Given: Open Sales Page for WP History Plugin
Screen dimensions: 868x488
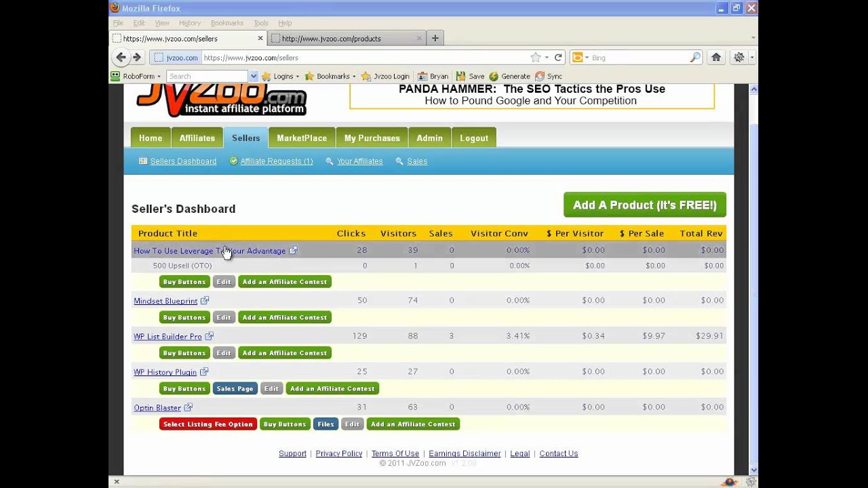Looking at the screenshot, I should pos(235,388).
